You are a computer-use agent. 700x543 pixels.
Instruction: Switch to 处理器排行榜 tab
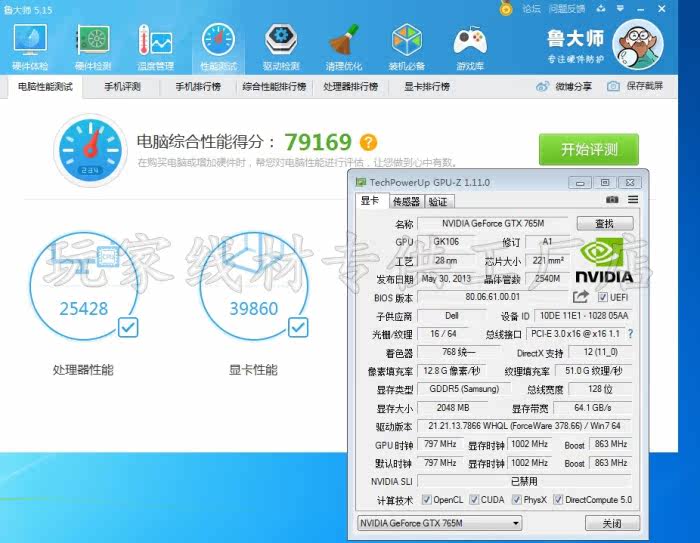[x=350, y=87]
